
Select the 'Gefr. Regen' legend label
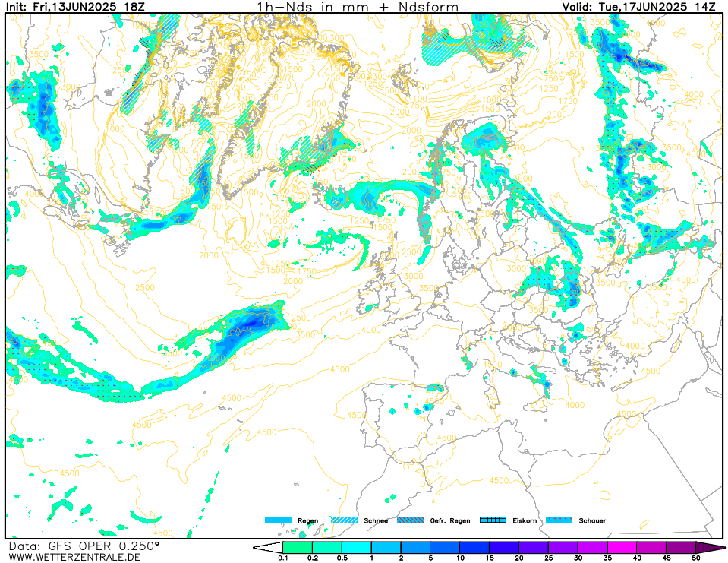tap(450, 520)
